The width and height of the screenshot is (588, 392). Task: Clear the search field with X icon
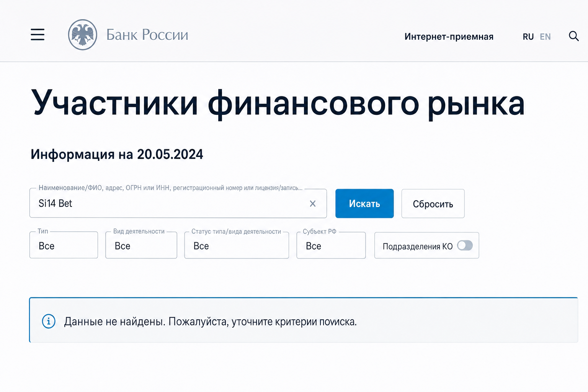[313, 204]
